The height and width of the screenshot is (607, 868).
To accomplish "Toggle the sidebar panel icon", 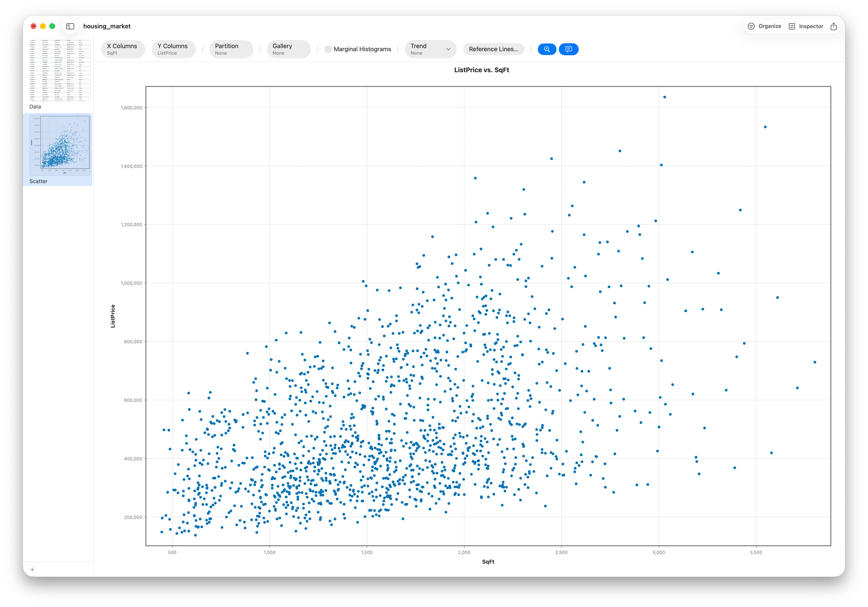I will coord(70,26).
